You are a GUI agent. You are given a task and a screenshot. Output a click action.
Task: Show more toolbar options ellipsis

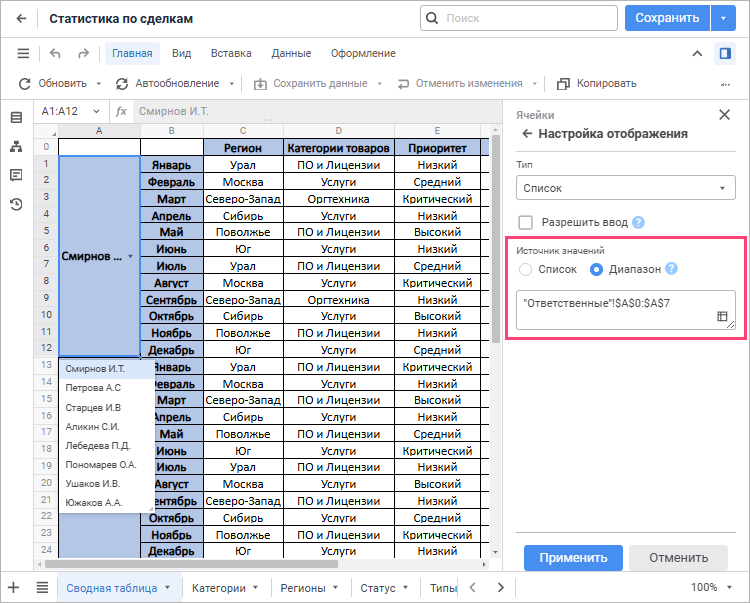tap(725, 84)
